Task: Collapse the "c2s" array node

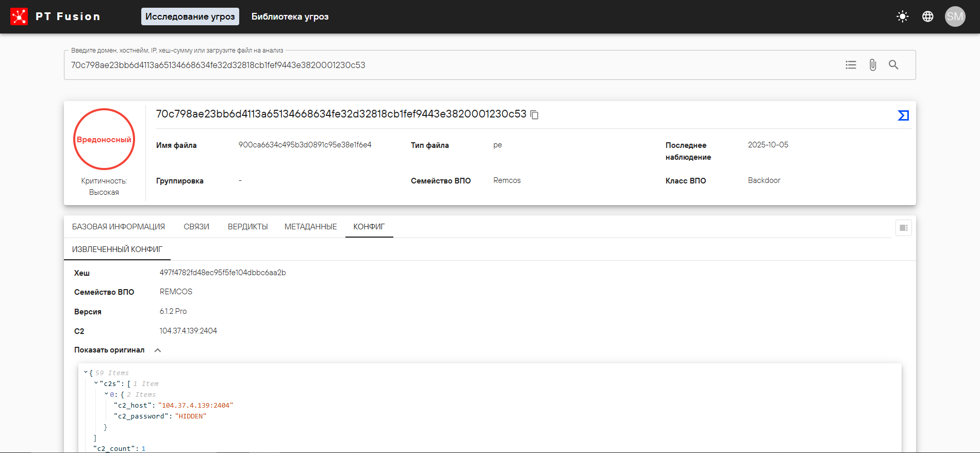Action: 96,383
